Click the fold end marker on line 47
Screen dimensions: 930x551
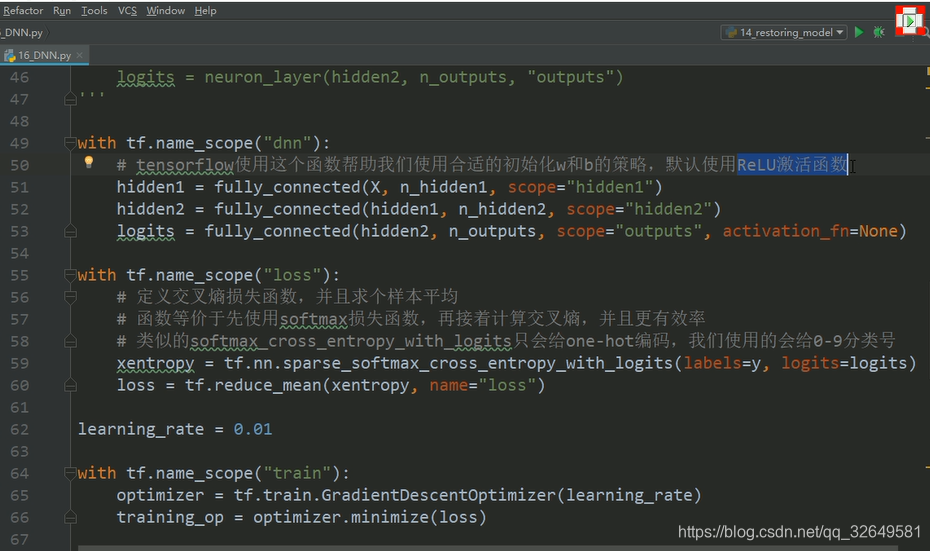[70, 98]
